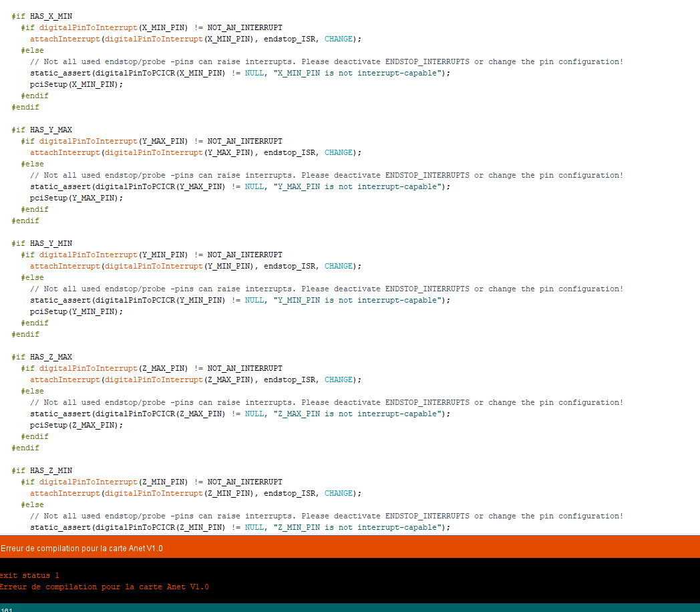The height and width of the screenshot is (612, 700).
Task: Click the attachInterrupt line for Y_MIN_PIN
Action: [x=196, y=266]
